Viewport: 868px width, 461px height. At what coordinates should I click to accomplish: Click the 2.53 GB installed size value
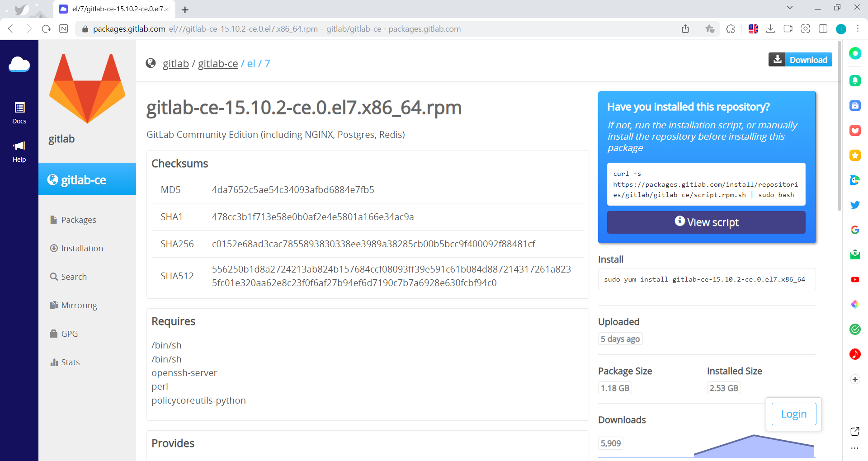724,388
